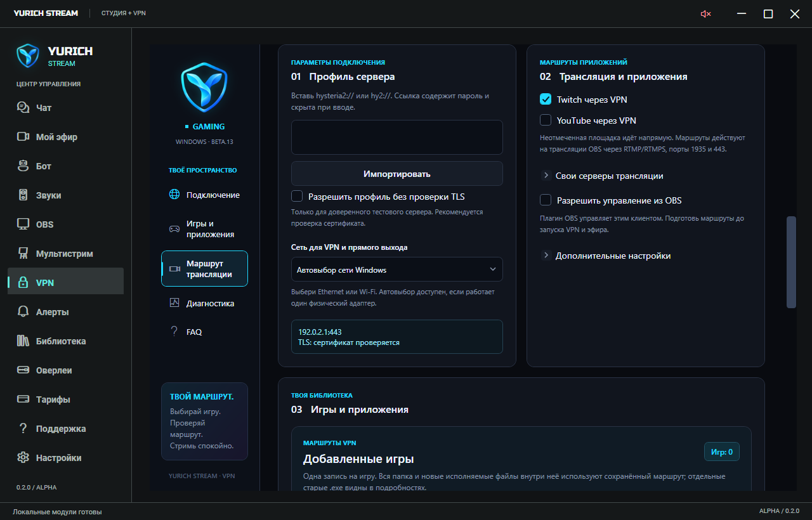The height and width of the screenshot is (520, 812).
Task: Open the Поддержка question mark icon
Action: pos(23,429)
